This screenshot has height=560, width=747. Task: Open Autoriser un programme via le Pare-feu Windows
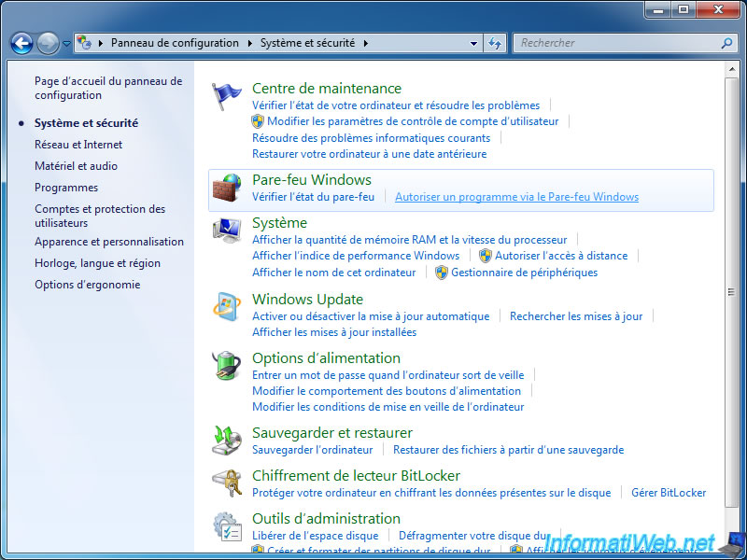click(516, 197)
